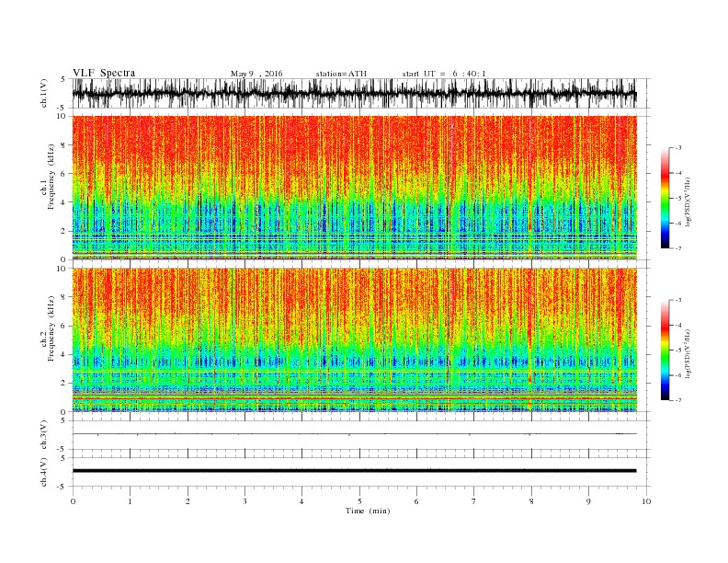
Task: Click the ch.2 spectrogram color bar
Action: [x=665, y=350]
